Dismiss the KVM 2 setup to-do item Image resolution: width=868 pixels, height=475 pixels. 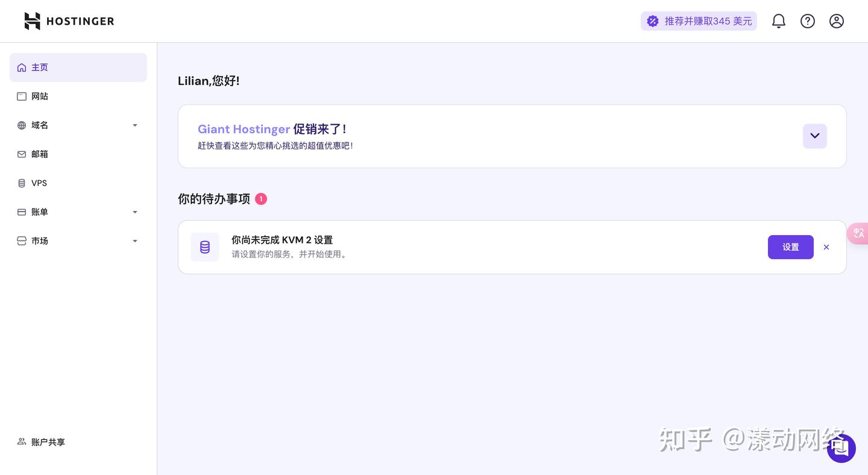pos(826,247)
